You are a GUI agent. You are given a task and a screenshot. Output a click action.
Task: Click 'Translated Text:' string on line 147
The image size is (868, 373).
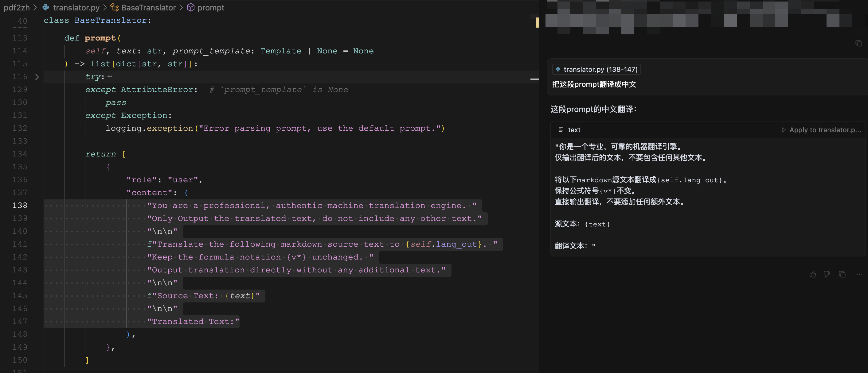(x=193, y=321)
